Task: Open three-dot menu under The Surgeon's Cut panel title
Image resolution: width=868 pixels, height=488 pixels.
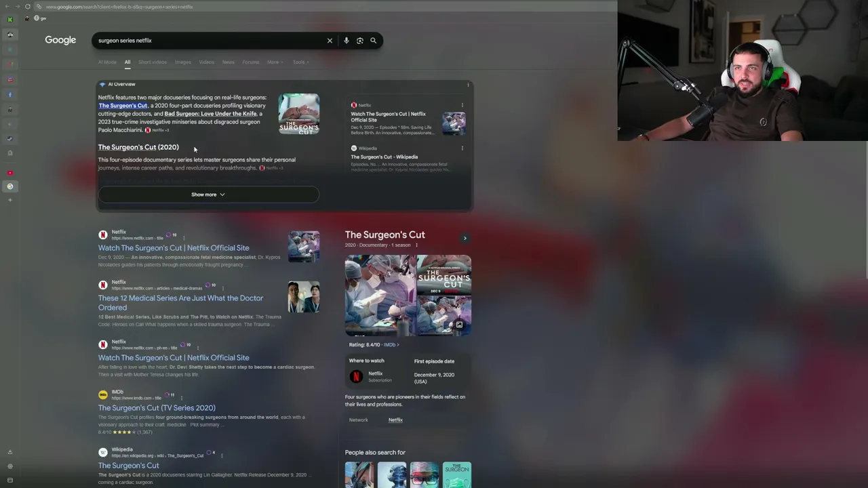Action: (x=416, y=245)
